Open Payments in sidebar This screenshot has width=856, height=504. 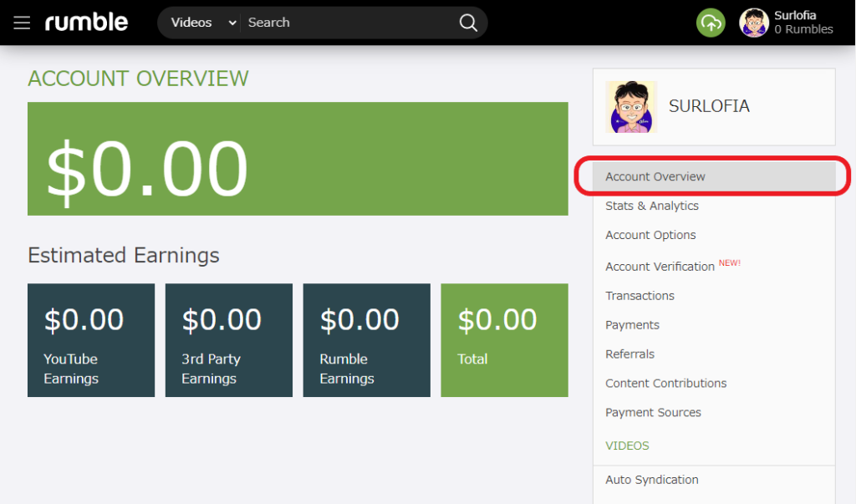point(632,325)
